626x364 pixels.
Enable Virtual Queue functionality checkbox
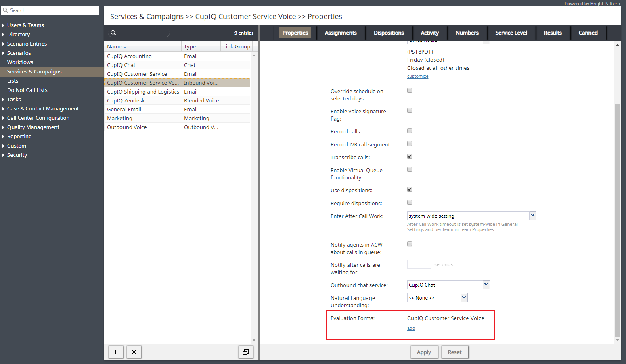coord(410,169)
